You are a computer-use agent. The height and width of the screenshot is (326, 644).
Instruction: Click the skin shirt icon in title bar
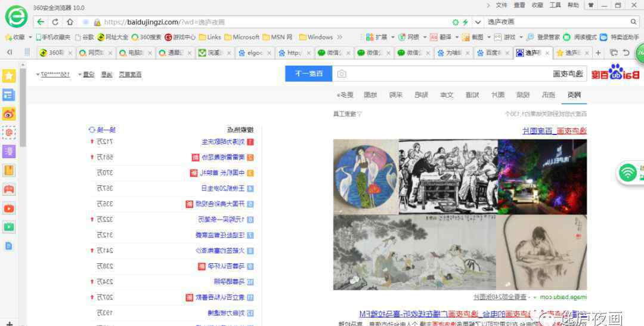(x=590, y=5)
